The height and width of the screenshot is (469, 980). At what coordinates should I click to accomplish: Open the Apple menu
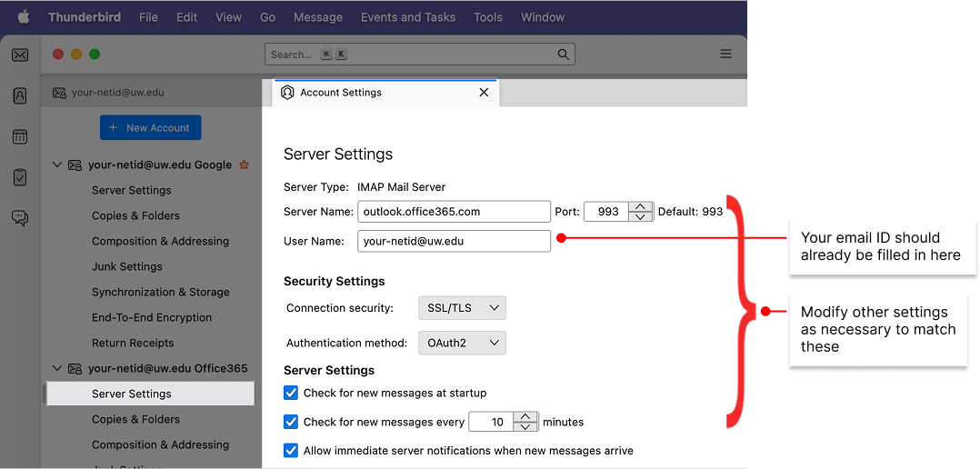click(x=23, y=17)
